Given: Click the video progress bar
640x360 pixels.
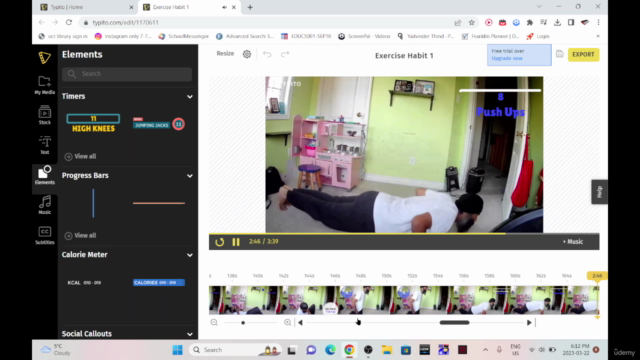Looking at the screenshot, I should pyautogui.click(x=404, y=234).
